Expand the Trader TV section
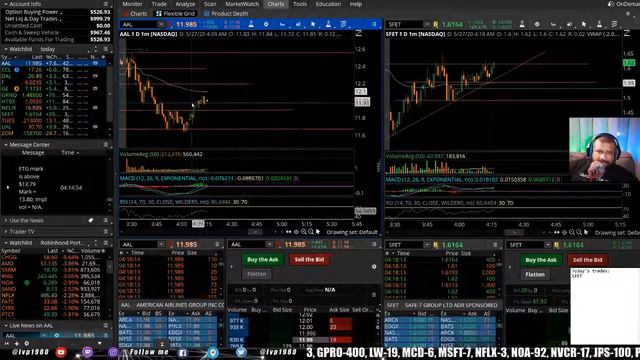Screen dimensions: 640x360 6,231
